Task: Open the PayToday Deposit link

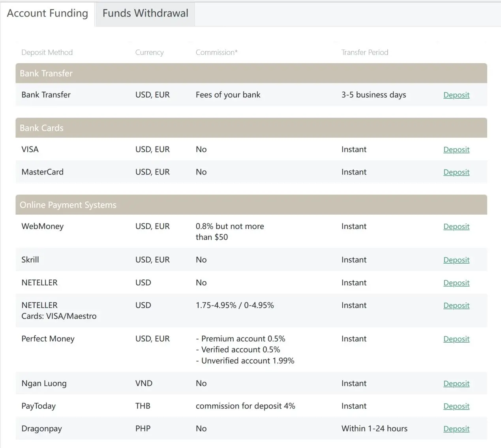Action: coord(456,406)
